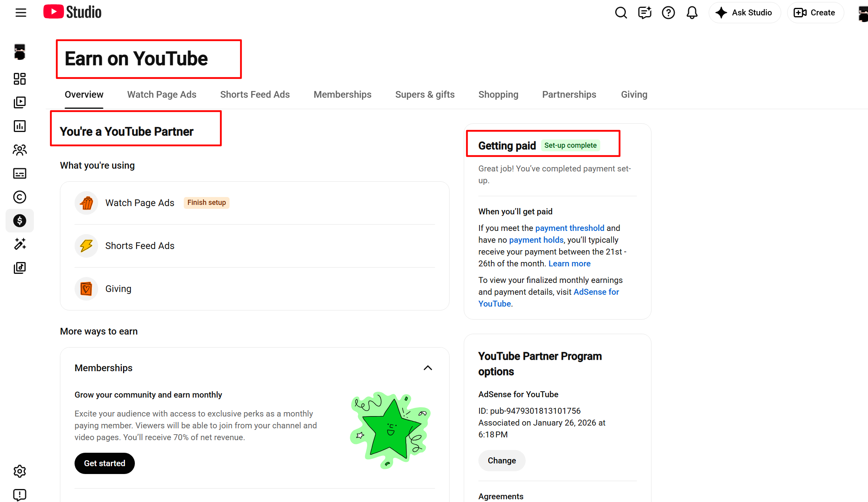Image resolution: width=868 pixels, height=502 pixels.
Task: Click the Set-up complete badge
Action: (570, 145)
